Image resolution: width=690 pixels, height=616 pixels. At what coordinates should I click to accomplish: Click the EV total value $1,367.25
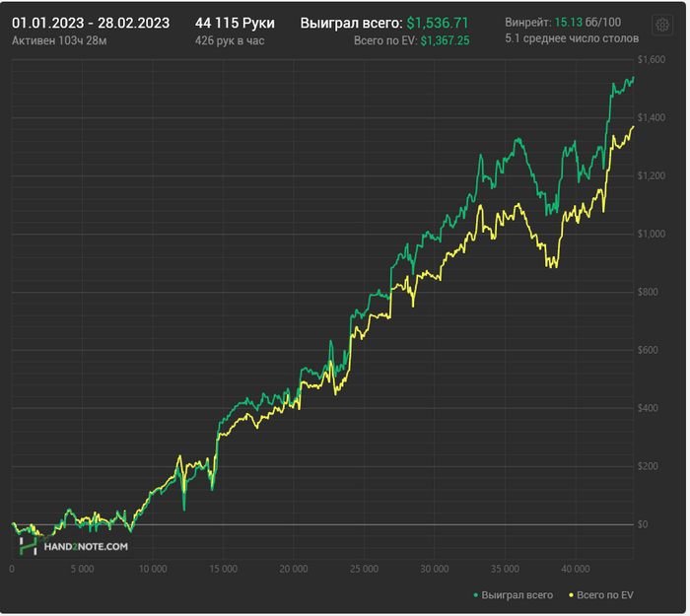[x=445, y=41]
